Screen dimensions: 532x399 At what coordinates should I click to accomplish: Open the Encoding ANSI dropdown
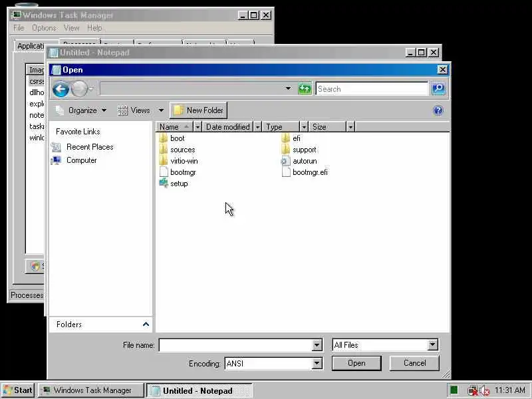[x=317, y=363]
